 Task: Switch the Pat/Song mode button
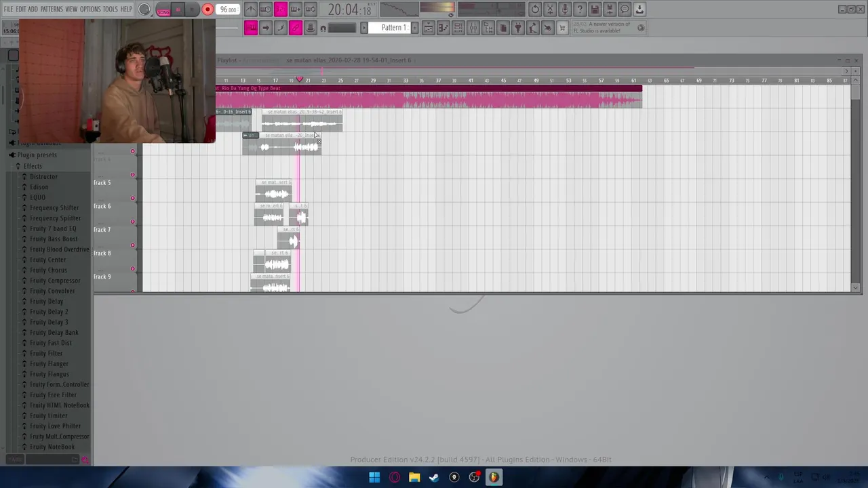[163, 10]
